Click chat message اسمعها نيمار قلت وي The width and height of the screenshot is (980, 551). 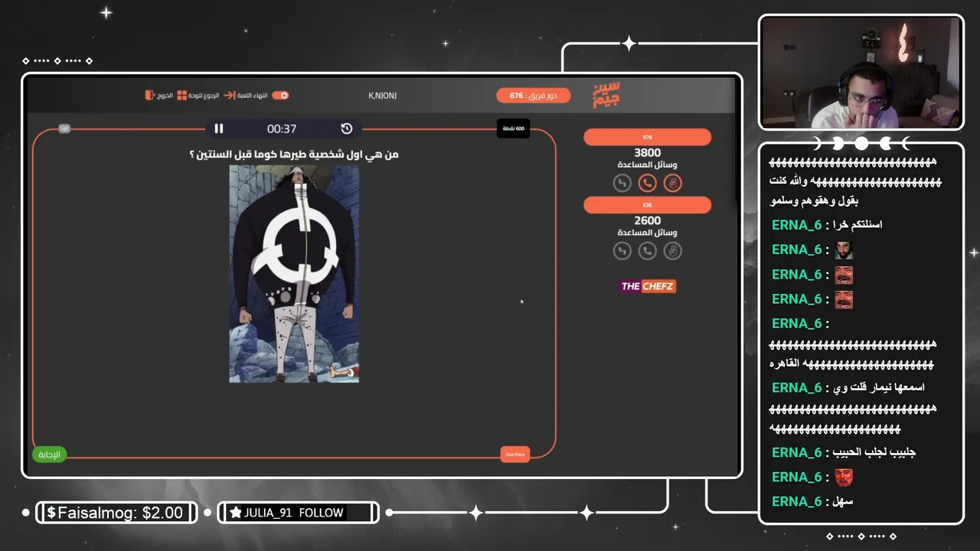[879, 388]
